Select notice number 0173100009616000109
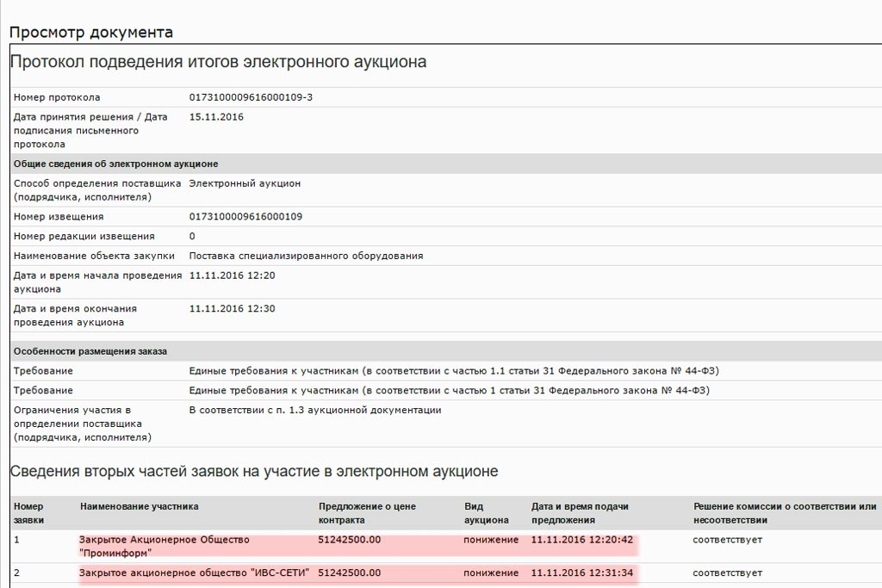 [x=245, y=216]
